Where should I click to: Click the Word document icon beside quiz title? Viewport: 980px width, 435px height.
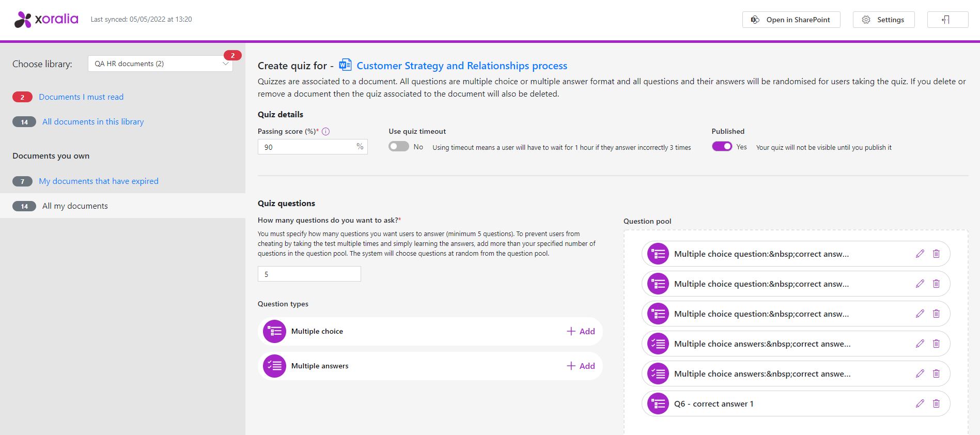(345, 65)
